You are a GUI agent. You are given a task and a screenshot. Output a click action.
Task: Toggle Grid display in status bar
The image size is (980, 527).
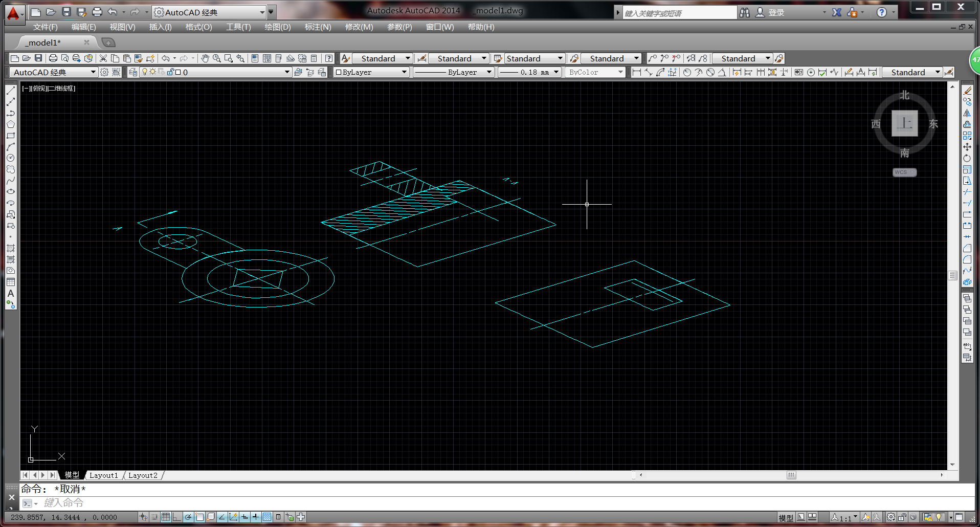tap(166, 517)
